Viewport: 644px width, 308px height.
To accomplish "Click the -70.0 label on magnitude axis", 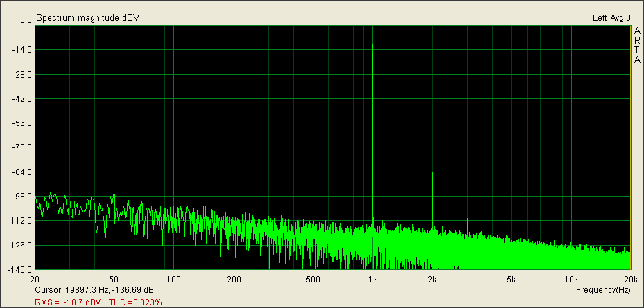I will point(24,147).
